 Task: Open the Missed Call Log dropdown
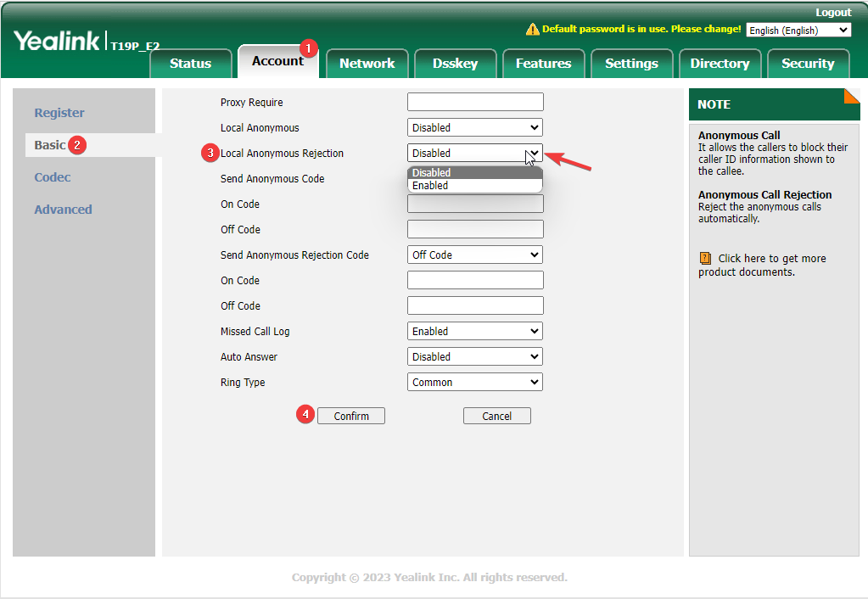[474, 332]
